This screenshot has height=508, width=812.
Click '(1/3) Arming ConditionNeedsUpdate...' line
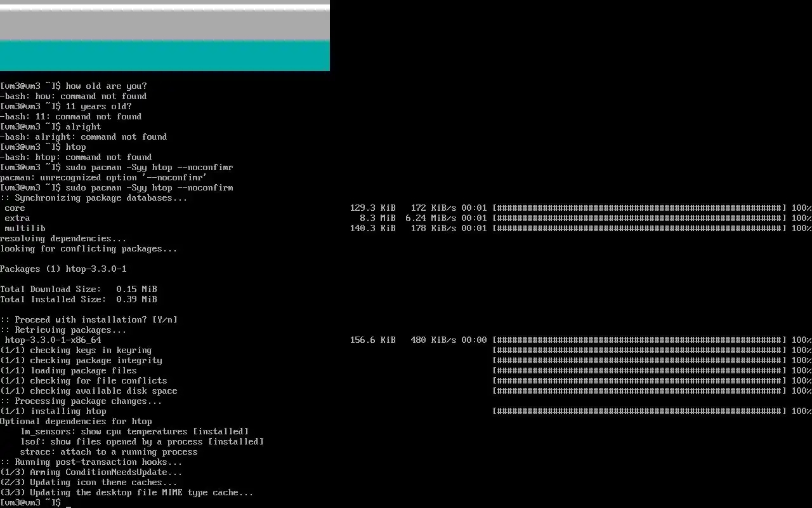(91, 472)
